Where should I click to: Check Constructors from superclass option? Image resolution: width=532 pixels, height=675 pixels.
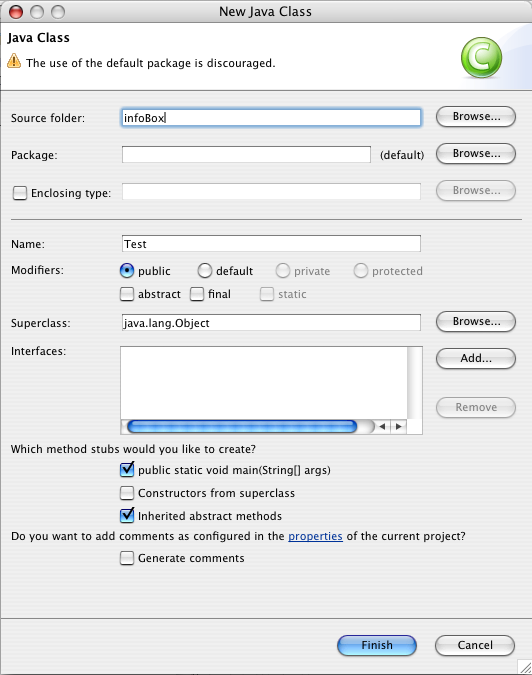(127, 493)
